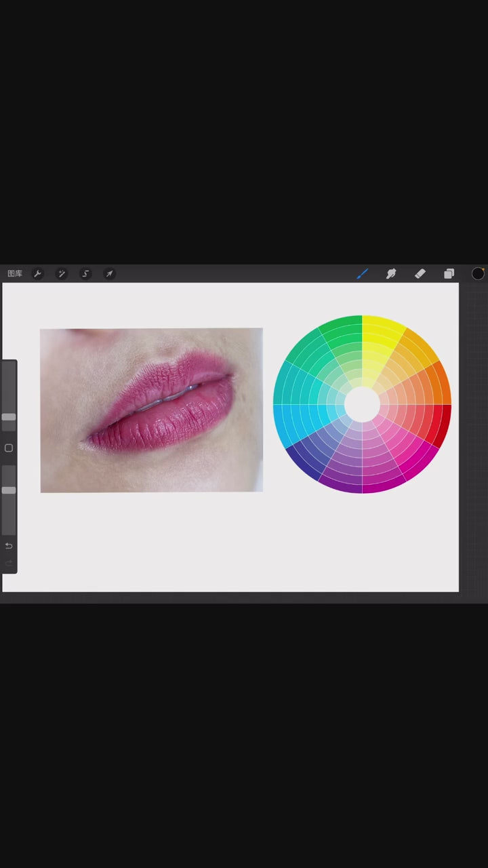Select the Brush tool
Viewport: 488px width, 868px height.
[363, 274]
